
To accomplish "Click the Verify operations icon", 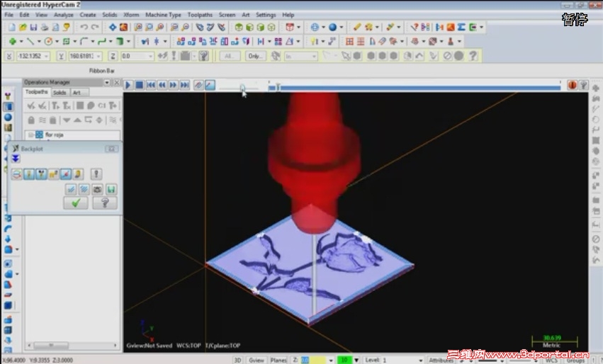I will click(91, 106).
